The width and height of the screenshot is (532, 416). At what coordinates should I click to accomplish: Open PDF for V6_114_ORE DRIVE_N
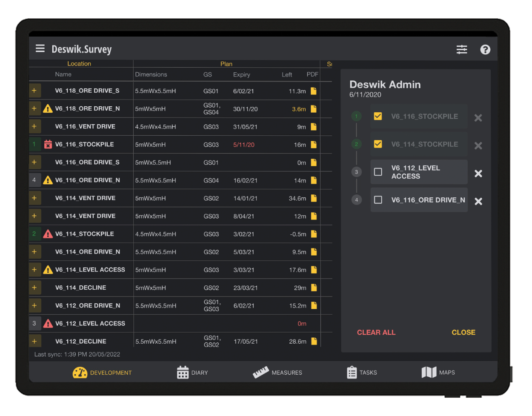pos(314,252)
